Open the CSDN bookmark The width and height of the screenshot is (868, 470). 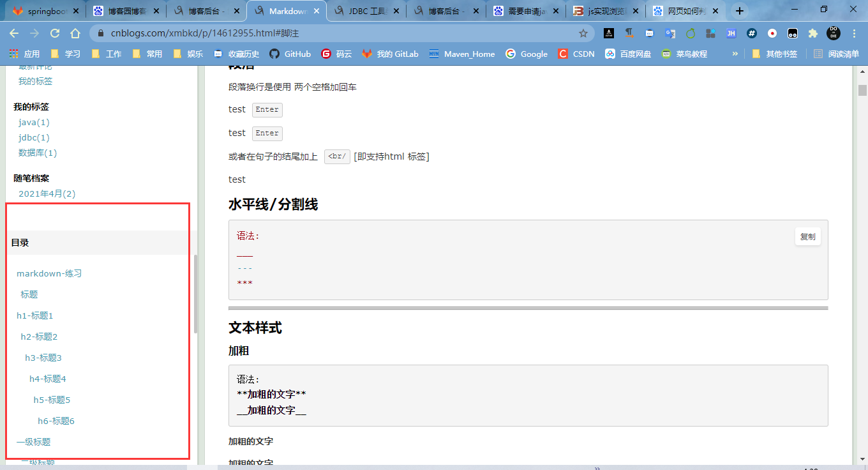pos(576,54)
